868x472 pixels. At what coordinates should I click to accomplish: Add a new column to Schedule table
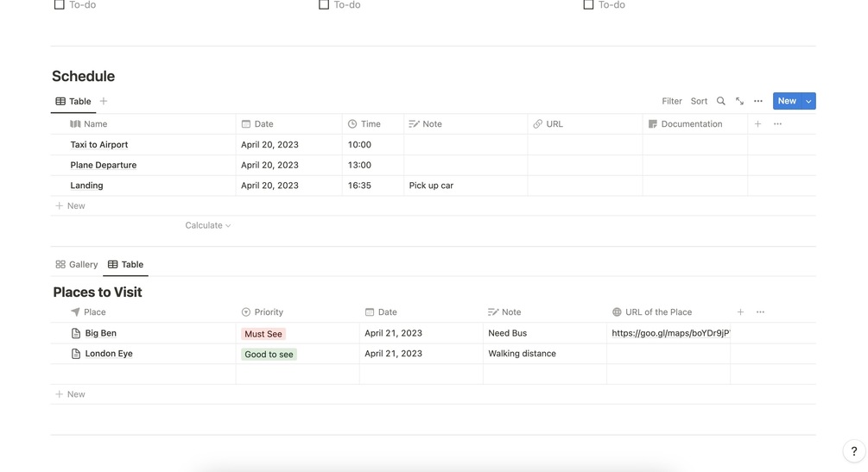757,124
